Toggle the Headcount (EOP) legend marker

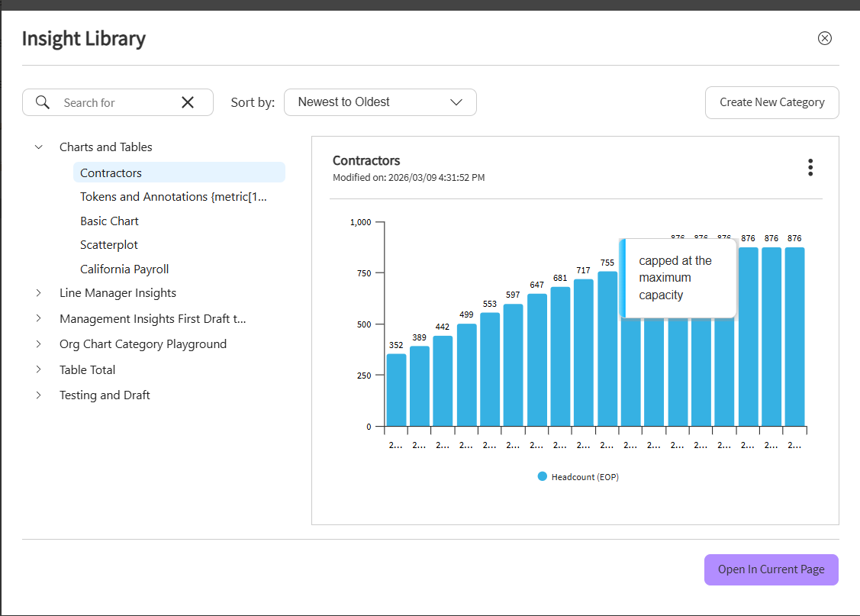[543, 476]
